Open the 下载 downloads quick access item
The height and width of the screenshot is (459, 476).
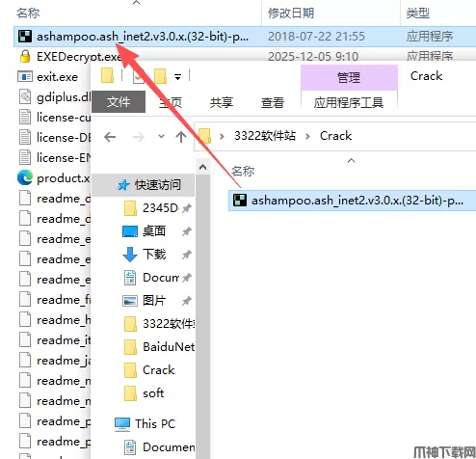coord(154,254)
